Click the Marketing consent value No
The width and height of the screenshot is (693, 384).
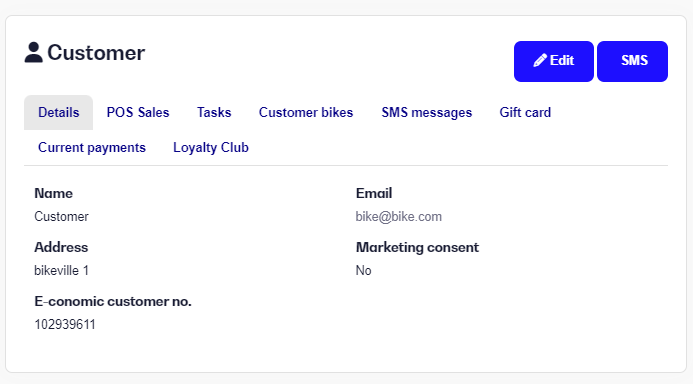point(363,270)
